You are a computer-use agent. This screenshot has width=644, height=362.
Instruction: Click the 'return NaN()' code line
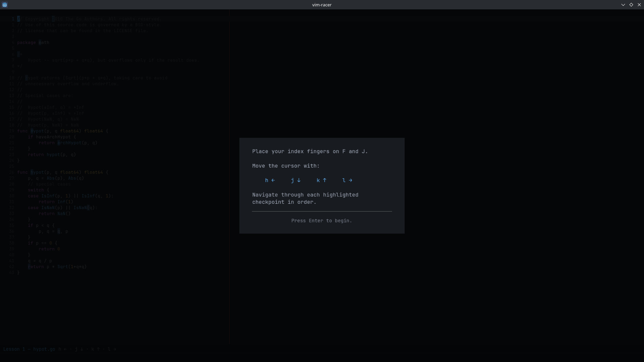(55, 214)
